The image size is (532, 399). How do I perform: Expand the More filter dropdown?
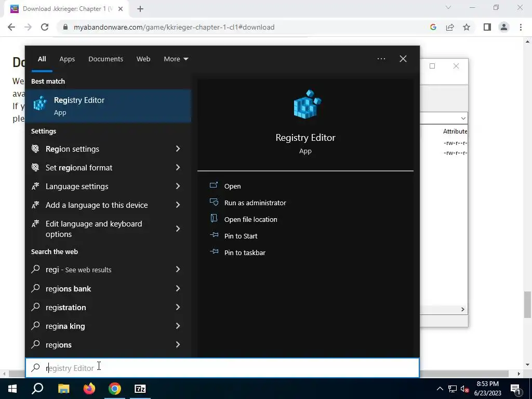pyautogui.click(x=176, y=59)
